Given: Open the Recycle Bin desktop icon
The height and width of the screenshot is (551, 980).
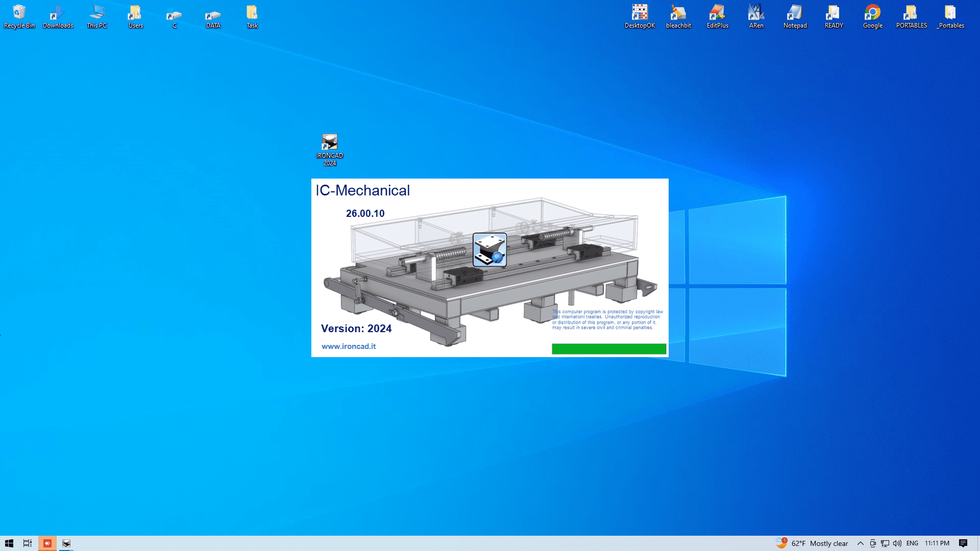Looking at the screenshot, I should 19,16.
